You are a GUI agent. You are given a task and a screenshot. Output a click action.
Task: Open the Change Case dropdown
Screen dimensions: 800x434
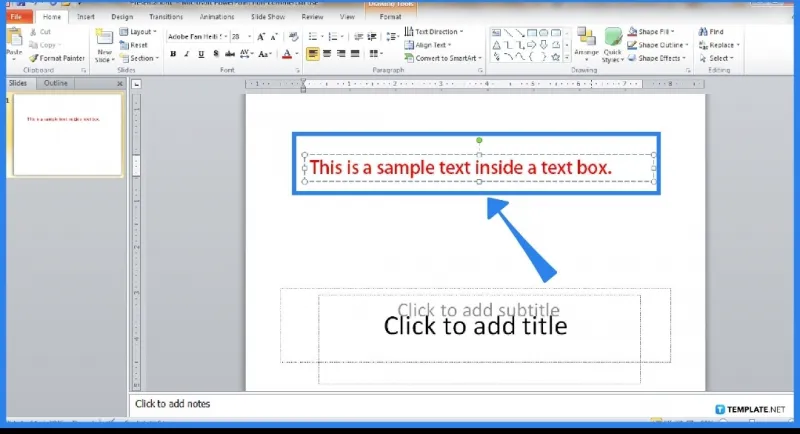(x=265, y=54)
